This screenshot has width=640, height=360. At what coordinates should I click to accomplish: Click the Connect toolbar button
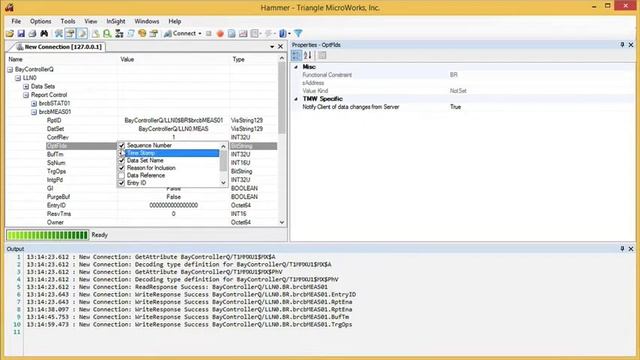[180, 33]
